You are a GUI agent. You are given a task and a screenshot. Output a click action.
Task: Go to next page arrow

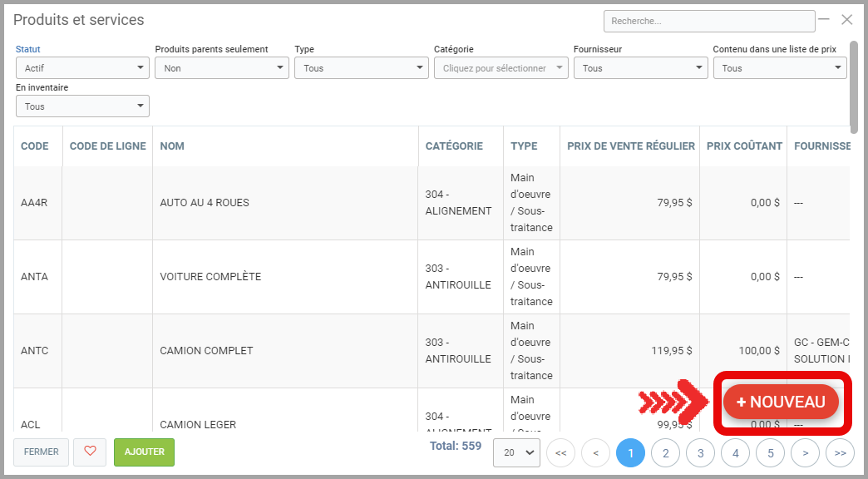pyautogui.click(x=805, y=453)
